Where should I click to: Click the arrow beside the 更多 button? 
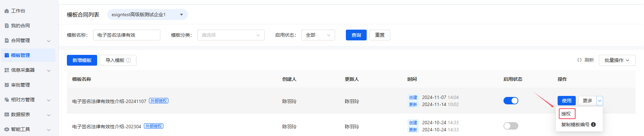[600, 101]
